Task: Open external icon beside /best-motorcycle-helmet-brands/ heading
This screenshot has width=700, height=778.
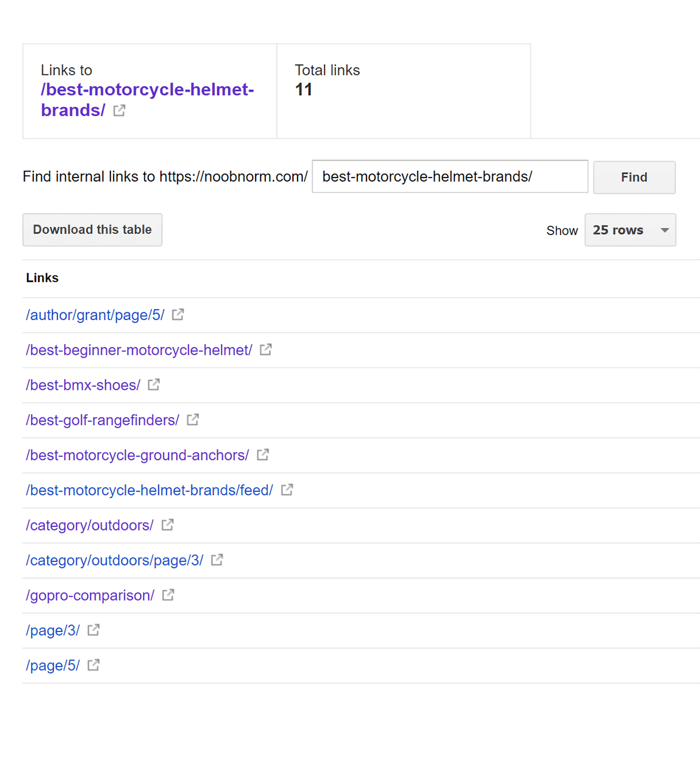Action: pos(119,110)
